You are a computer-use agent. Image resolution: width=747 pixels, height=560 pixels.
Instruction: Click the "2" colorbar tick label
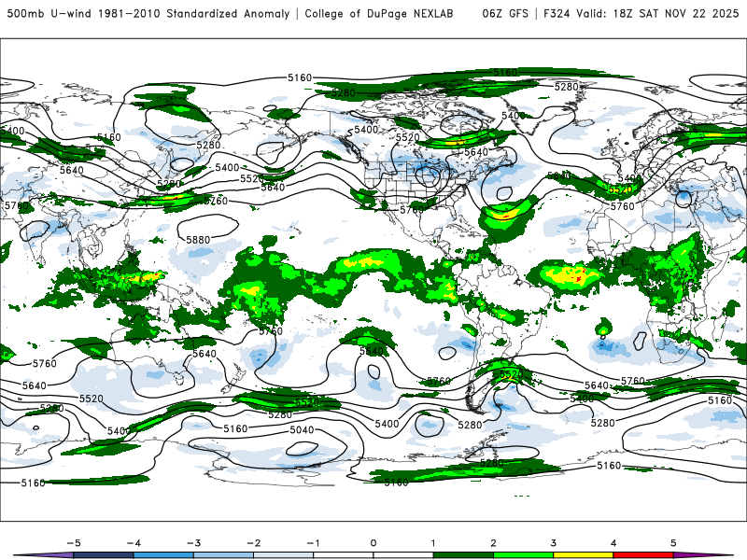[493, 543]
